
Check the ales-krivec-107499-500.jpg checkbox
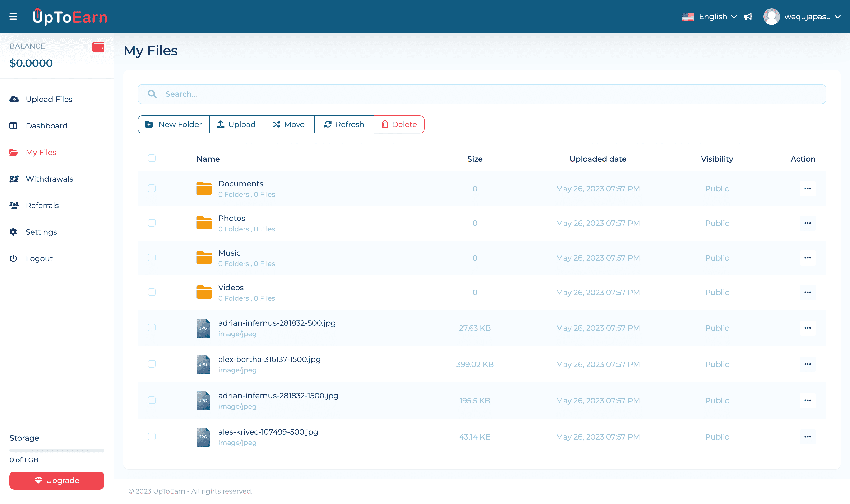pyautogui.click(x=152, y=436)
